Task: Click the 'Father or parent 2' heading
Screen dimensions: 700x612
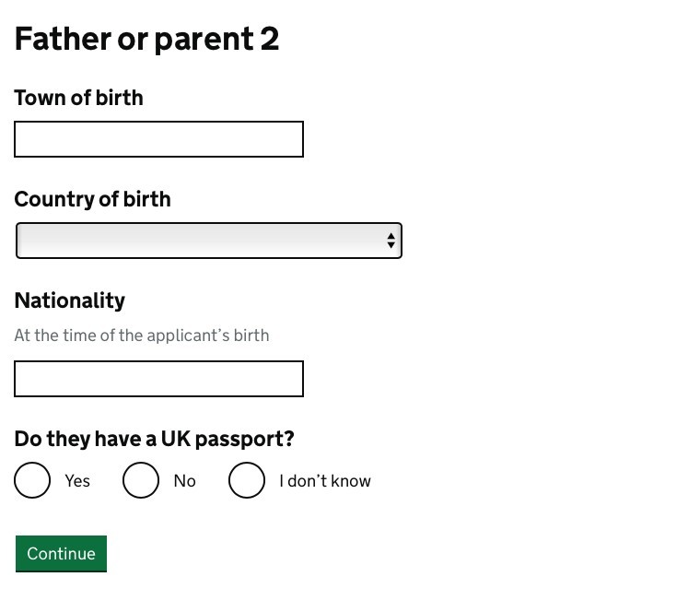Action: 146,39
